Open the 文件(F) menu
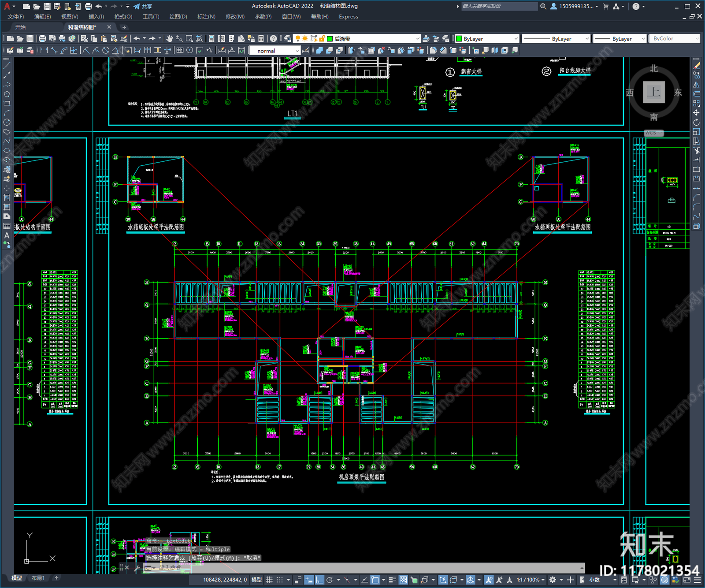 click(x=16, y=17)
